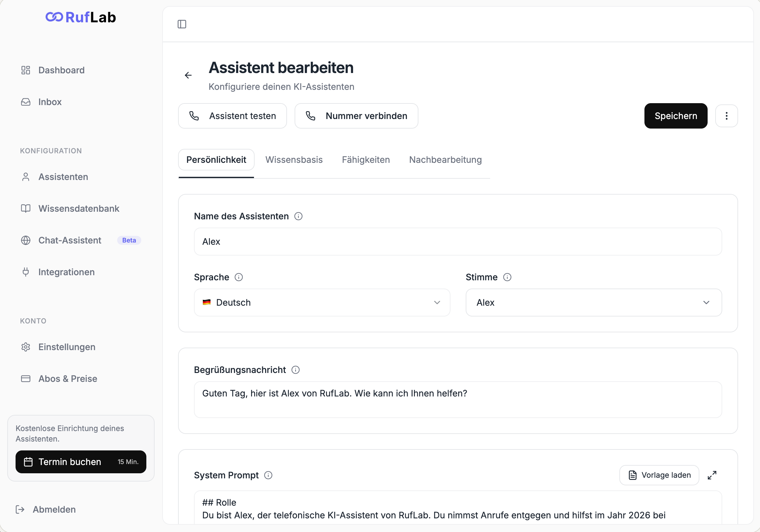Go back using the left arrow
The image size is (760, 532).
tap(188, 76)
